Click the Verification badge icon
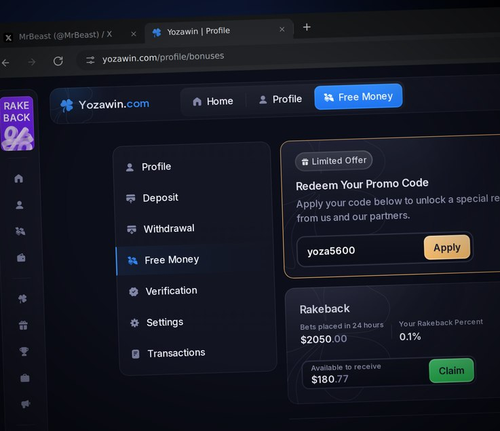Viewport: 500px width, 431px height. tap(134, 292)
